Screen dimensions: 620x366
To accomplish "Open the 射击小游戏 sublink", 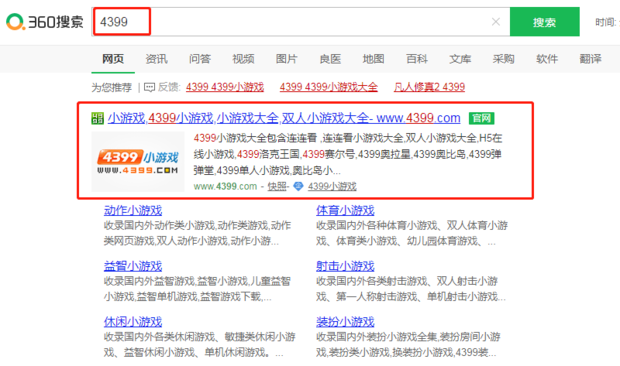I will 345,266.
